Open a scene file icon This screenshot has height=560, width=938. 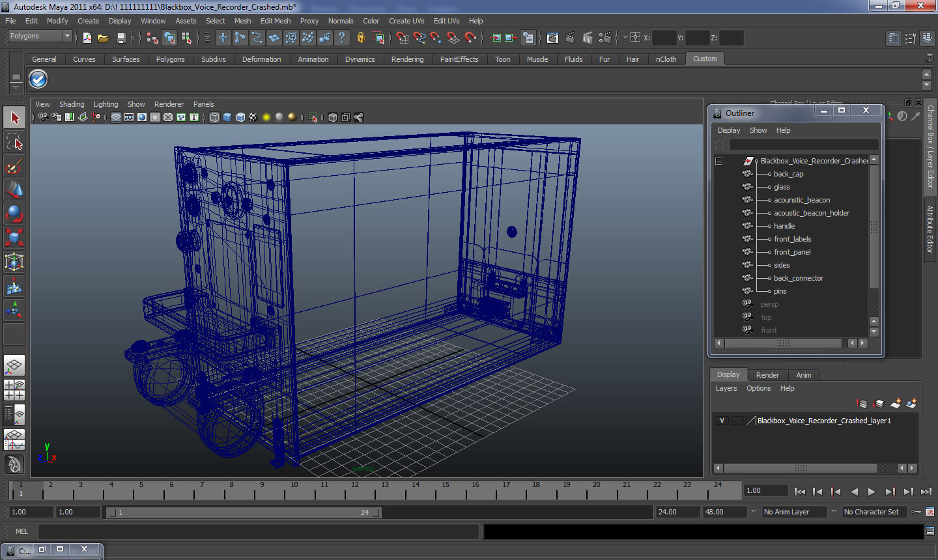(103, 38)
